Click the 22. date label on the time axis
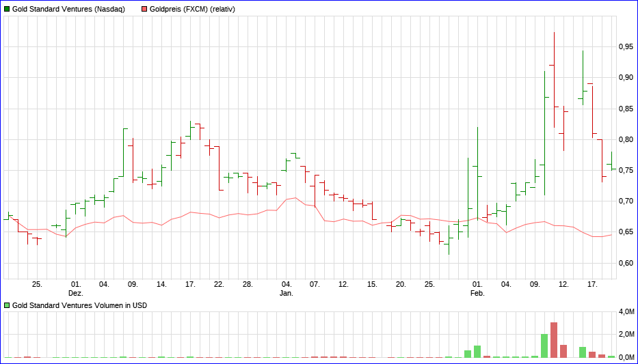Screen dimensions: 638x364 (x=219, y=284)
